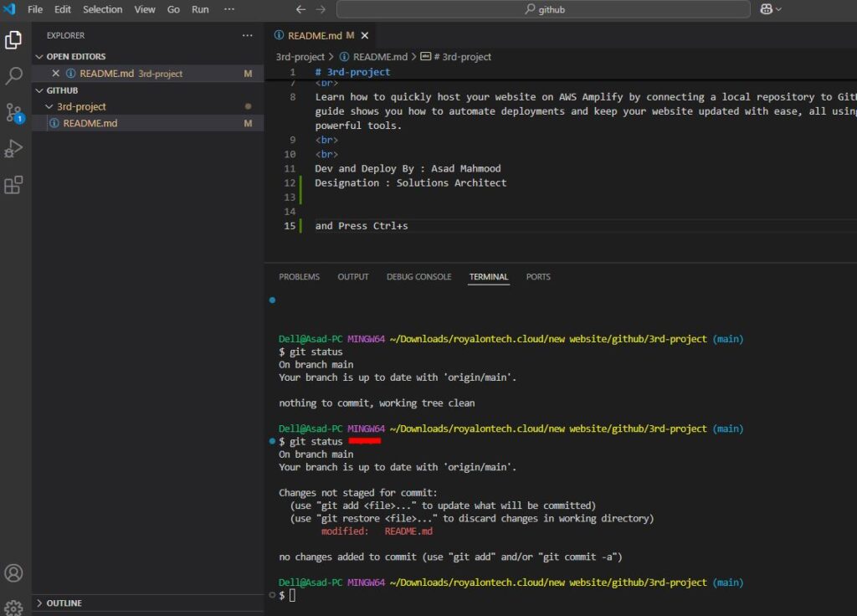Open the additional menu items ellipsis

(229, 9)
